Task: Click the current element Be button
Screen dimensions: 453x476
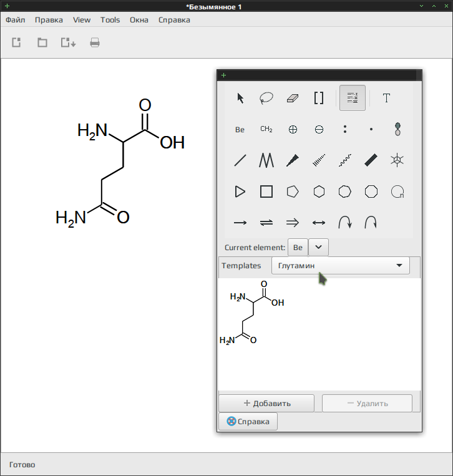Action: 298,248
